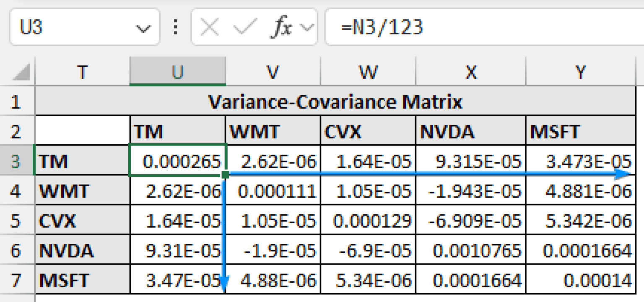Click the Name Box showing U3

(71, 28)
